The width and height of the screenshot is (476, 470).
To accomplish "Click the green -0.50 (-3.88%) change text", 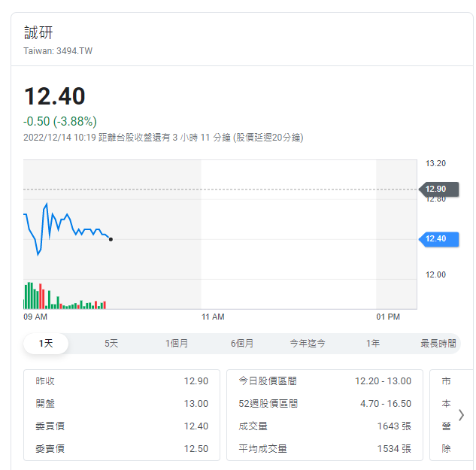I will 60,121.
